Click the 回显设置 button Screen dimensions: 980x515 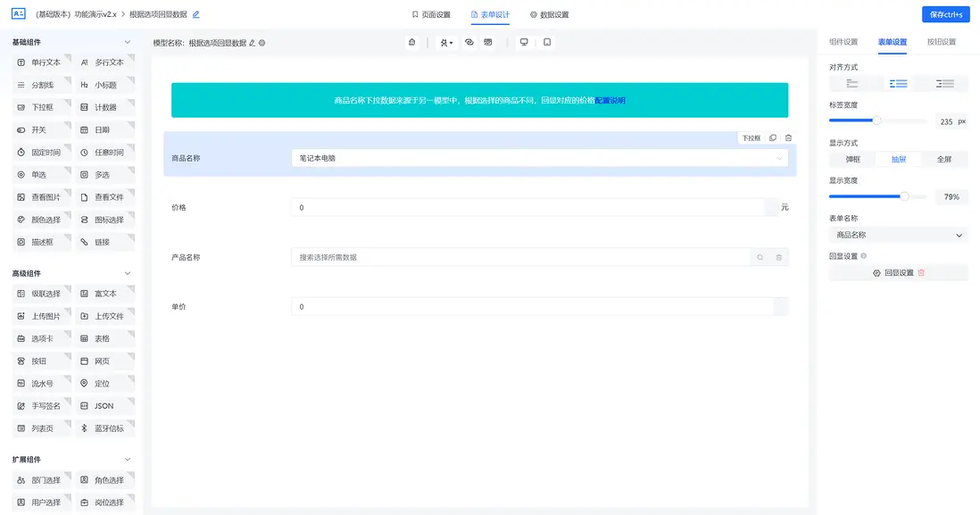[x=898, y=273]
